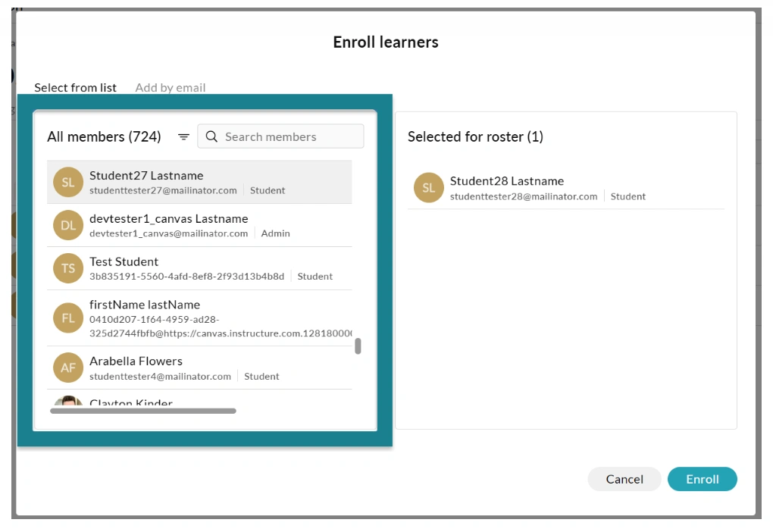Click the horizontal members list scrollbar
The width and height of the screenshot is (773, 532).
[143, 411]
